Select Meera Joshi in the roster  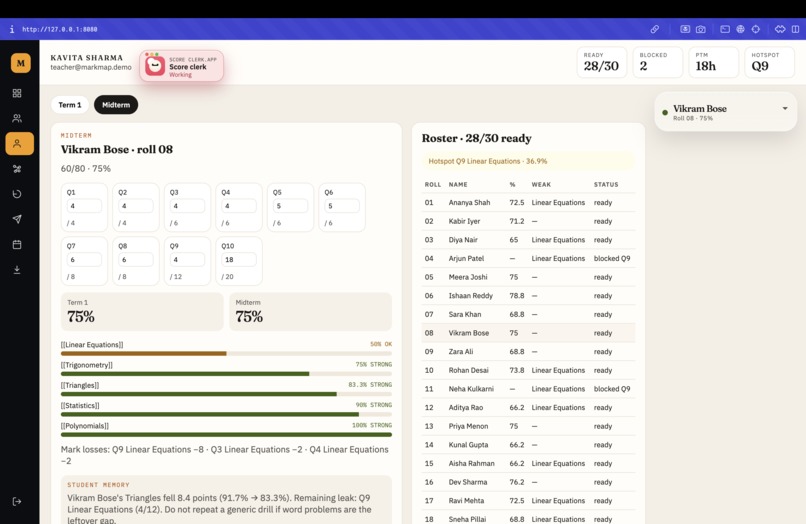[528, 277]
